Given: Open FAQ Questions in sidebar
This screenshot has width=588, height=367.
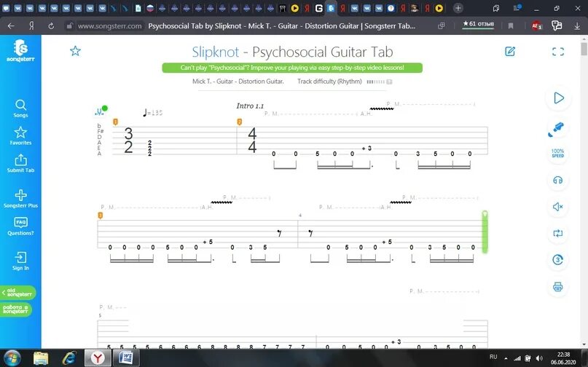Looking at the screenshot, I should point(20,226).
